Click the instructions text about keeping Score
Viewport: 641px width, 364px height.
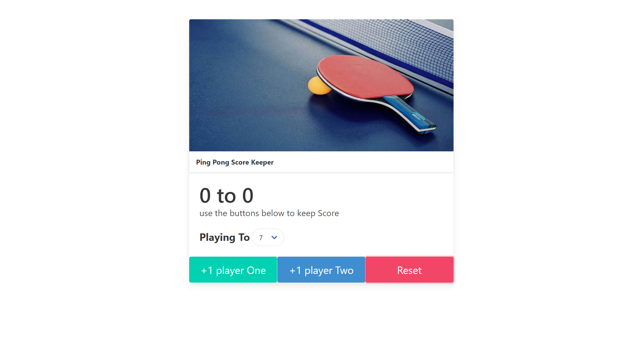[269, 213]
